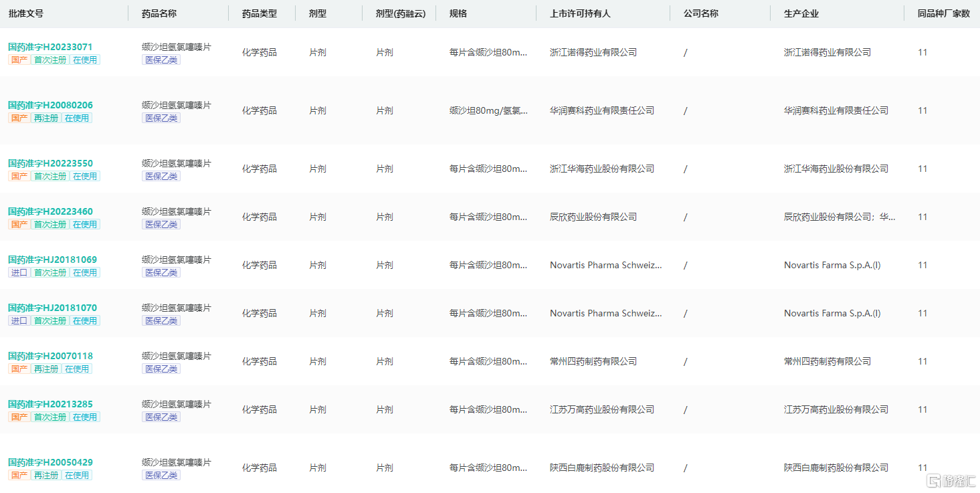Select holder 华润赛科药业有限责任公司
This screenshot has height=493, width=980.
[x=602, y=110]
